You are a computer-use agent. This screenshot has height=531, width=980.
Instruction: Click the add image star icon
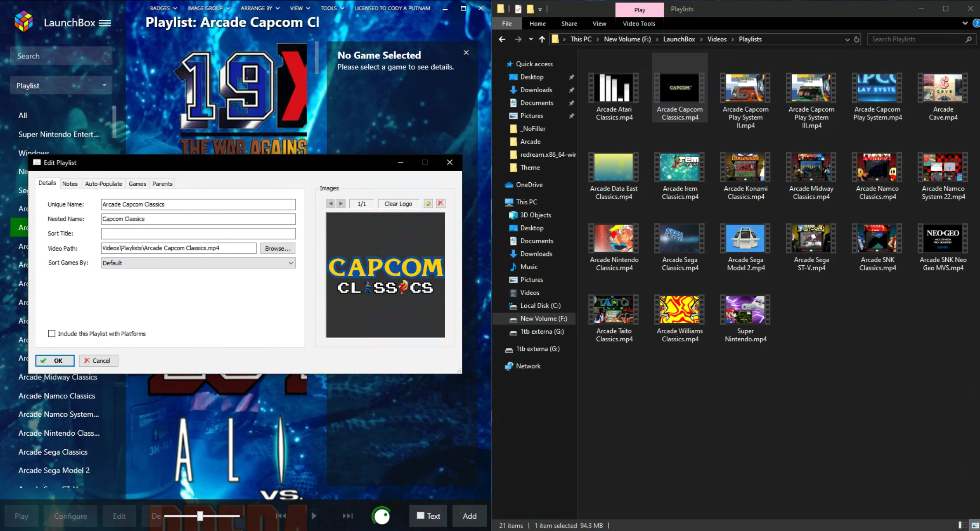[428, 203]
